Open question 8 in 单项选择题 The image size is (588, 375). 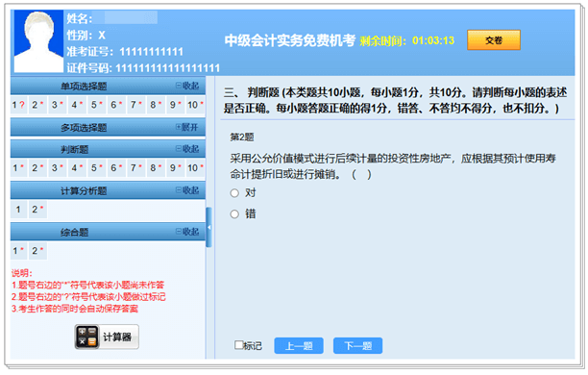coord(156,105)
